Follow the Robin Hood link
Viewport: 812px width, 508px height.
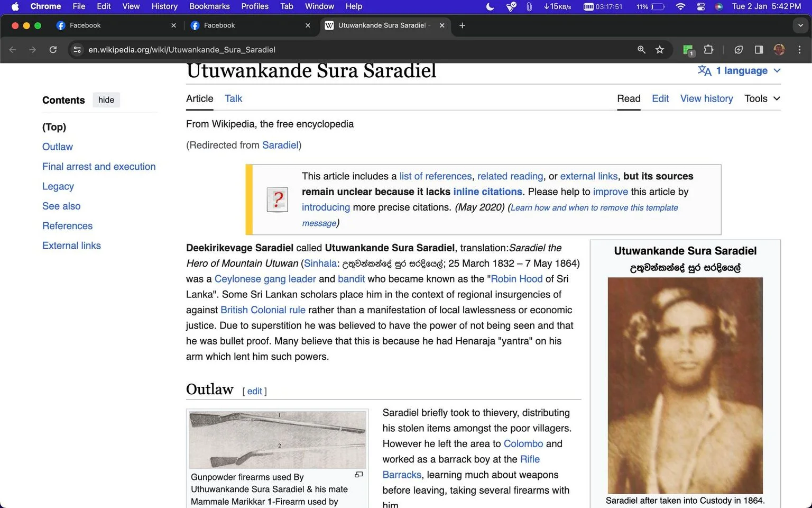[x=516, y=279]
